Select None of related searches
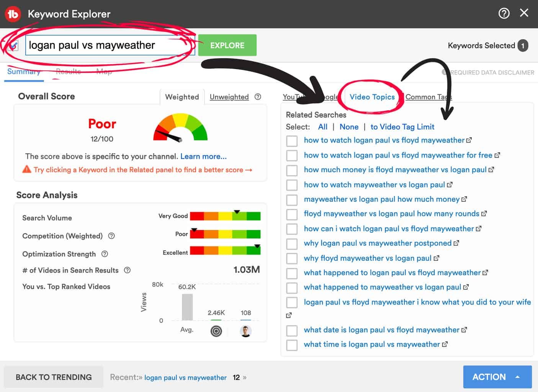Viewport: 538px width, 392px height. (349, 127)
